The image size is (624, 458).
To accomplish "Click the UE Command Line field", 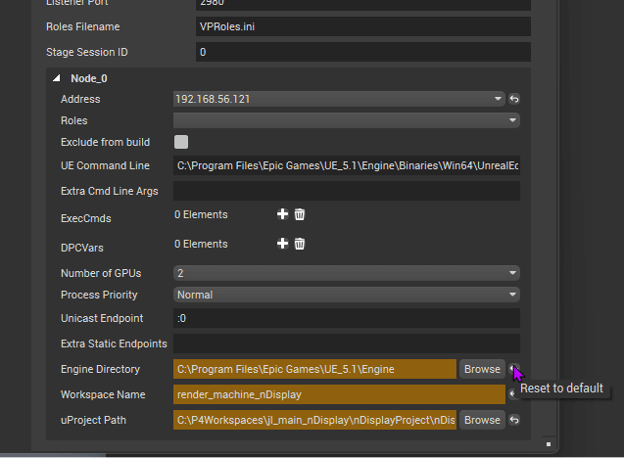I will [345, 165].
